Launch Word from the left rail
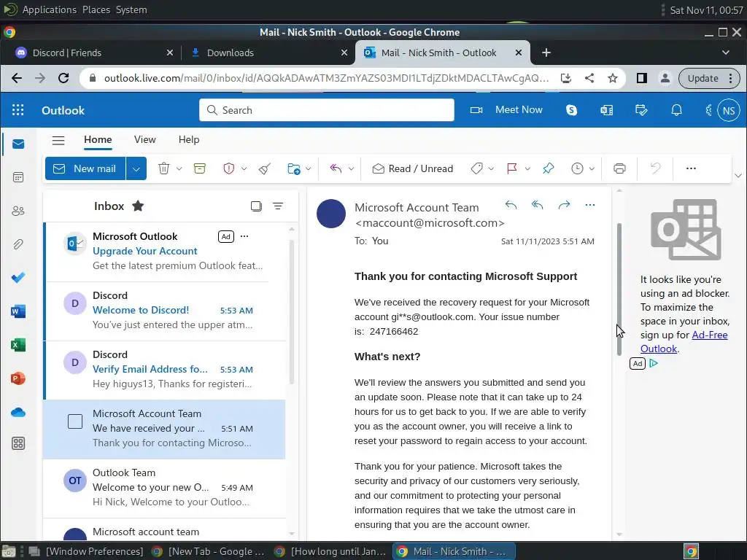 click(18, 311)
